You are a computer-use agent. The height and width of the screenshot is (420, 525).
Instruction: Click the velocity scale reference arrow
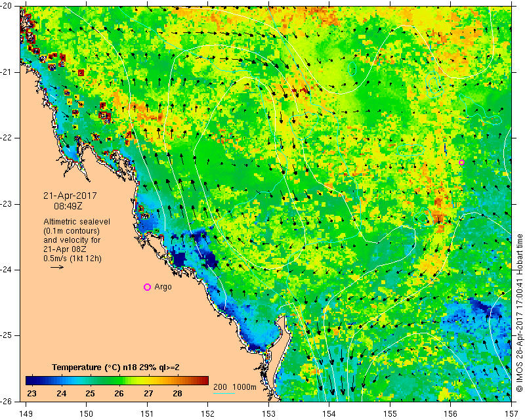[57, 267]
